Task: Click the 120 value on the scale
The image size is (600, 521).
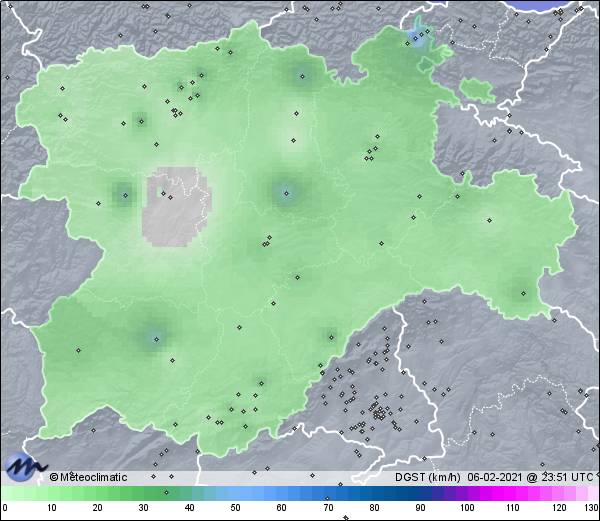Action: point(559,508)
